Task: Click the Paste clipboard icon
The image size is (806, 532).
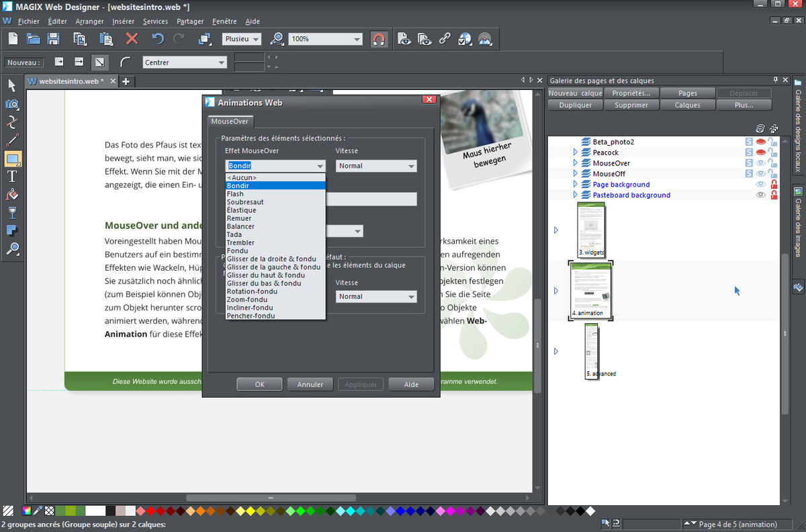Action: [x=106, y=39]
